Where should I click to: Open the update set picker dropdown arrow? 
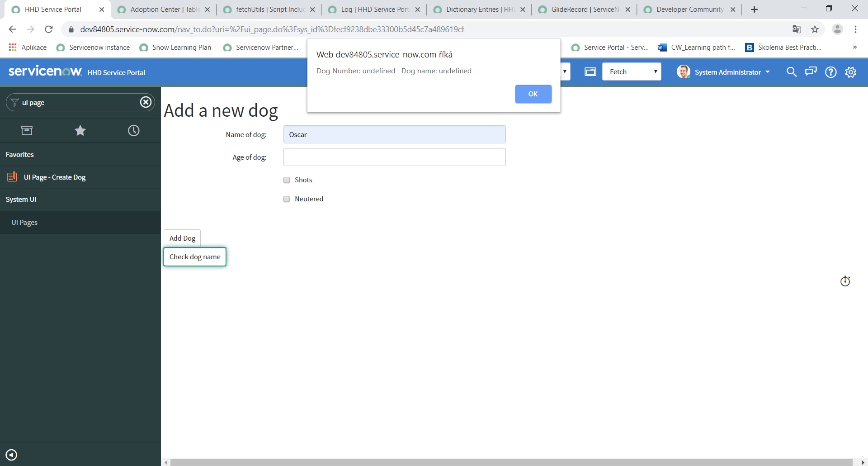pyautogui.click(x=565, y=71)
